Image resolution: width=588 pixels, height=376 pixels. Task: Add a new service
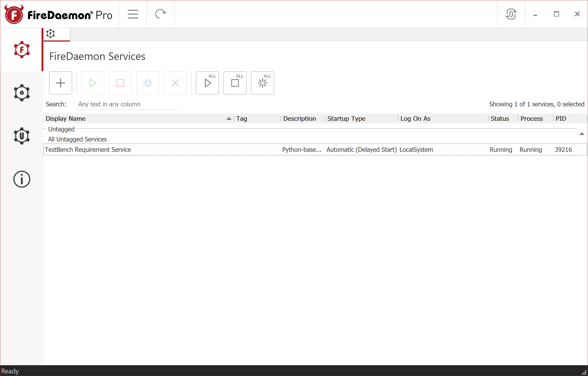coord(60,83)
